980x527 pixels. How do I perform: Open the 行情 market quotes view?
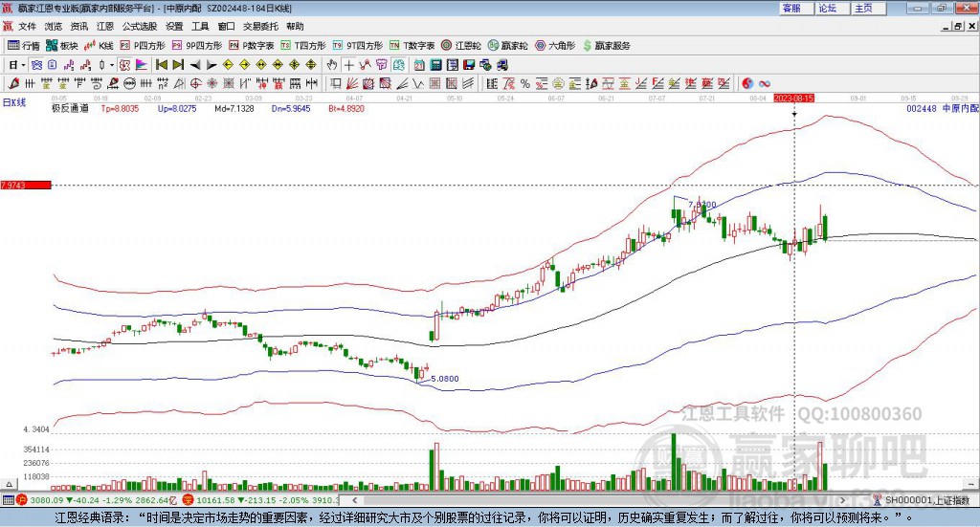24,46
